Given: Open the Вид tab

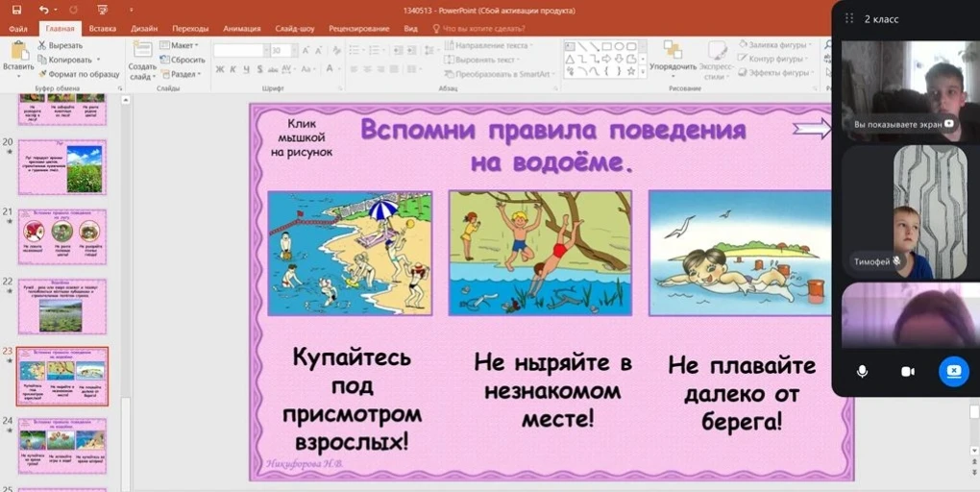Looking at the screenshot, I should click(x=410, y=29).
